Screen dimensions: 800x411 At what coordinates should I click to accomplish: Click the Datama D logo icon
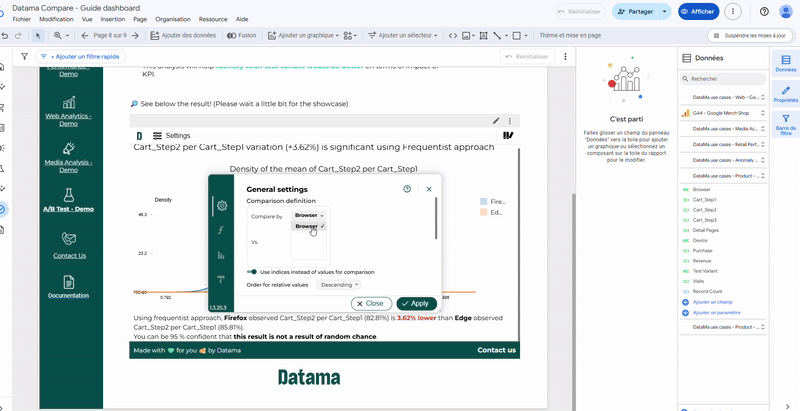tap(139, 136)
